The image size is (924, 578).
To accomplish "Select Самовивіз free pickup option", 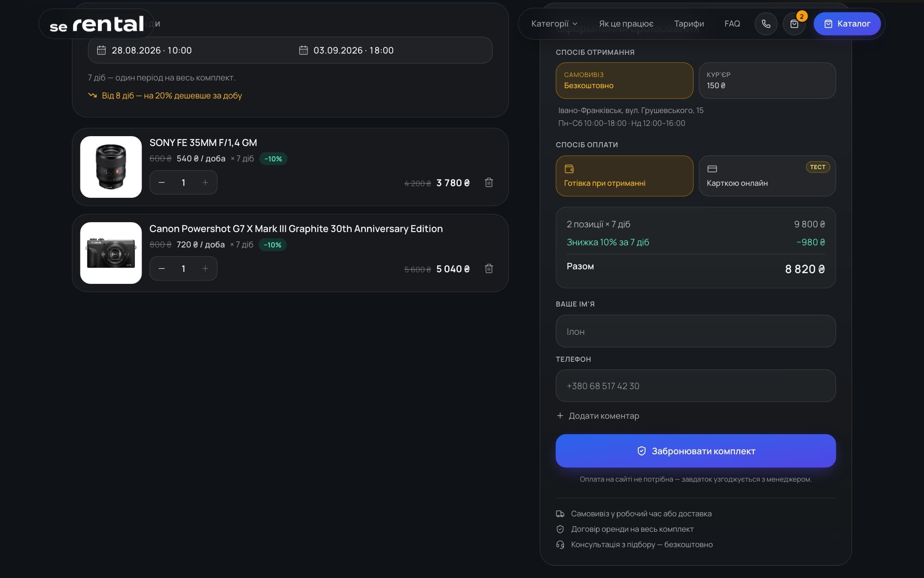I will tap(625, 80).
